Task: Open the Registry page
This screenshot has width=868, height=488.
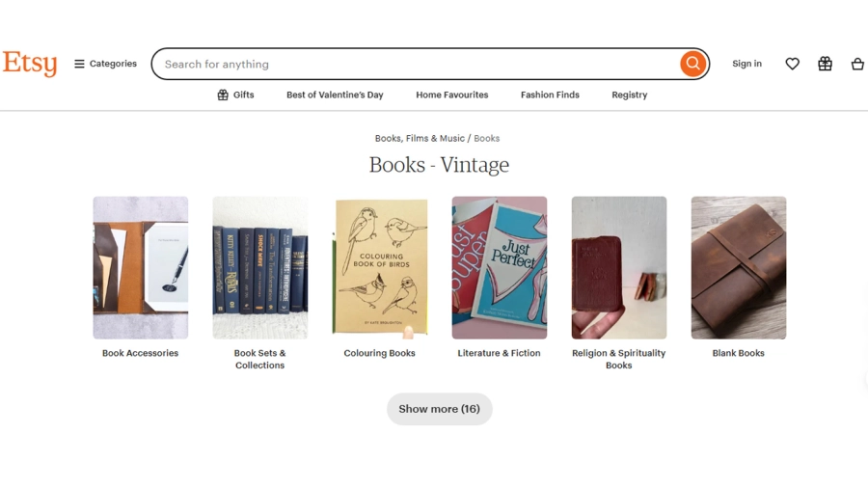Action: [629, 95]
